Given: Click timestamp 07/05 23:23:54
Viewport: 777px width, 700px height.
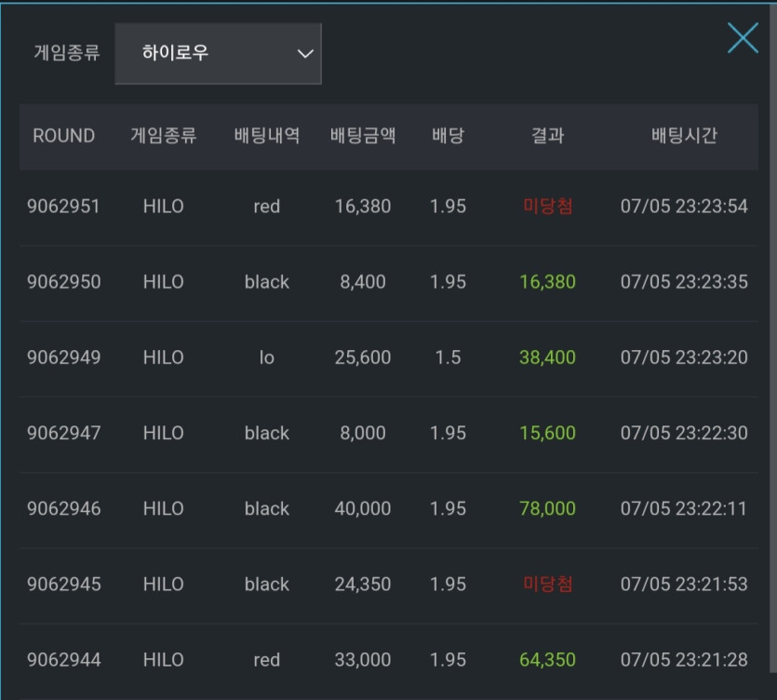Looking at the screenshot, I should 684,207.
